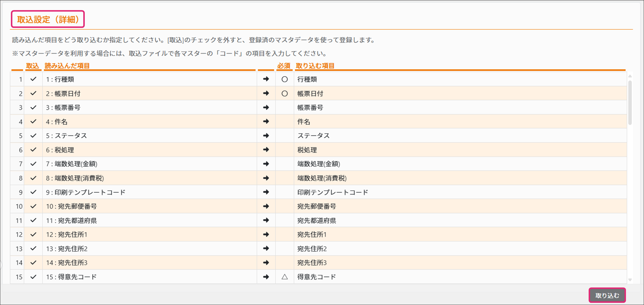The height and width of the screenshot is (305, 644).
Task: Disable import for 9:印刷テンプレートコード
Action: (33, 192)
